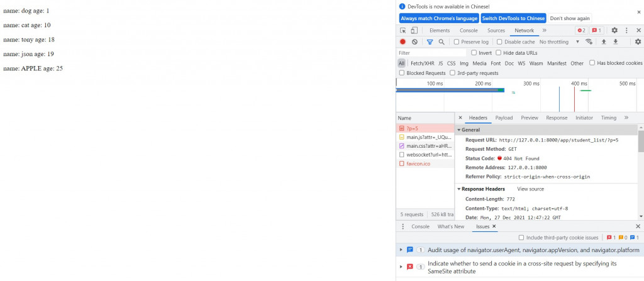Open the red errors counter badge showing 2

tap(581, 30)
